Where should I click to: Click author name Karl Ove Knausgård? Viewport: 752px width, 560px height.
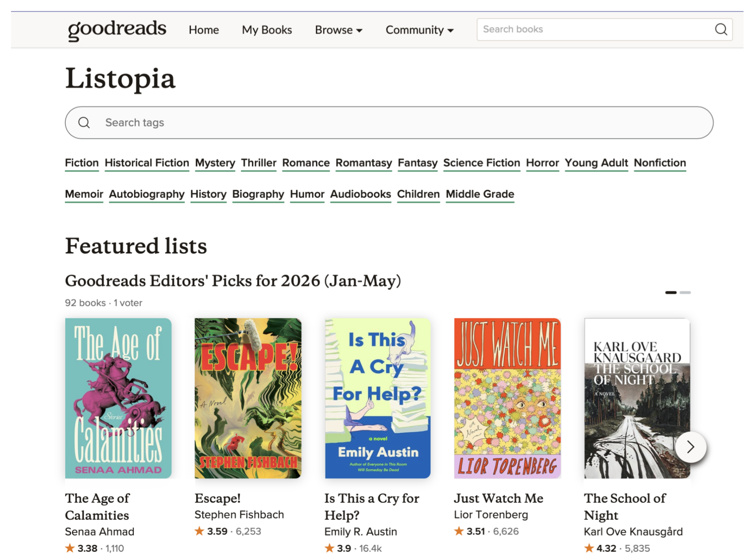coord(633,532)
